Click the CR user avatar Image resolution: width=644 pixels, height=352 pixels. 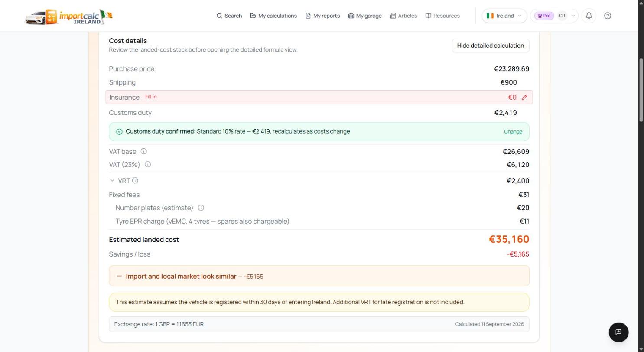tap(562, 16)
